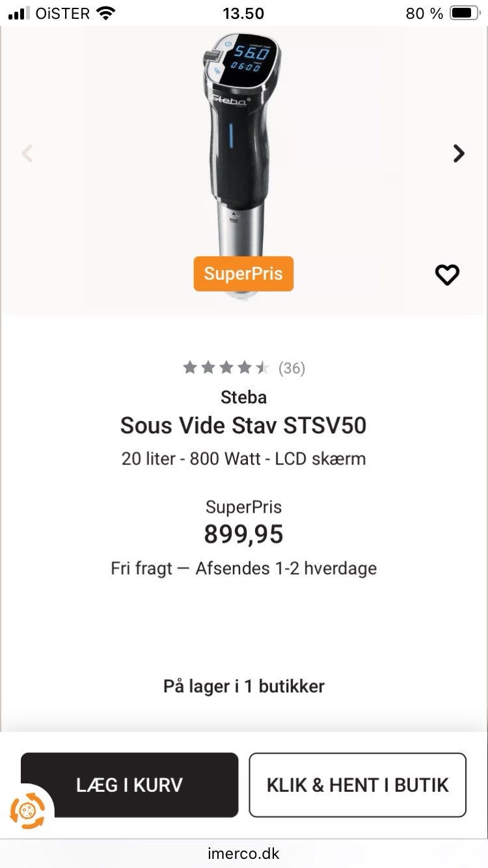488x868 pixels.
Task: Open the (36) reviews count link
Action: coord(291,368)
